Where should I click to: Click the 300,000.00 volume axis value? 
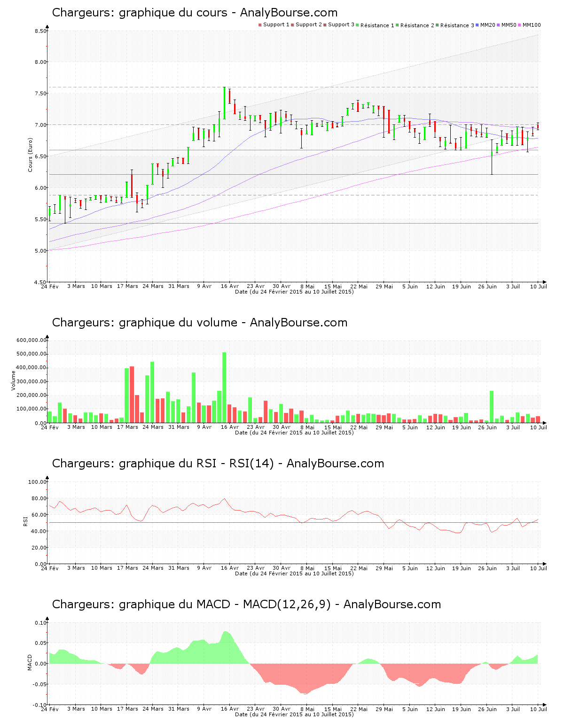coord(31,381)
